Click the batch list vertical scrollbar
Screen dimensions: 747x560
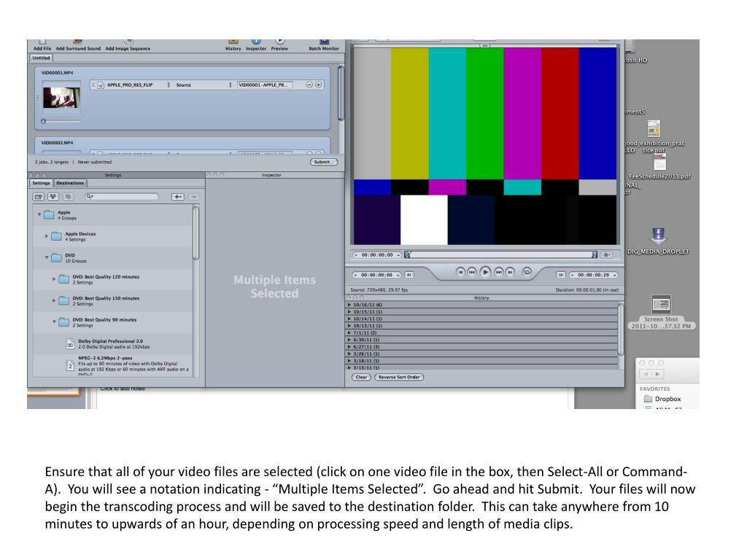point(341,93)
